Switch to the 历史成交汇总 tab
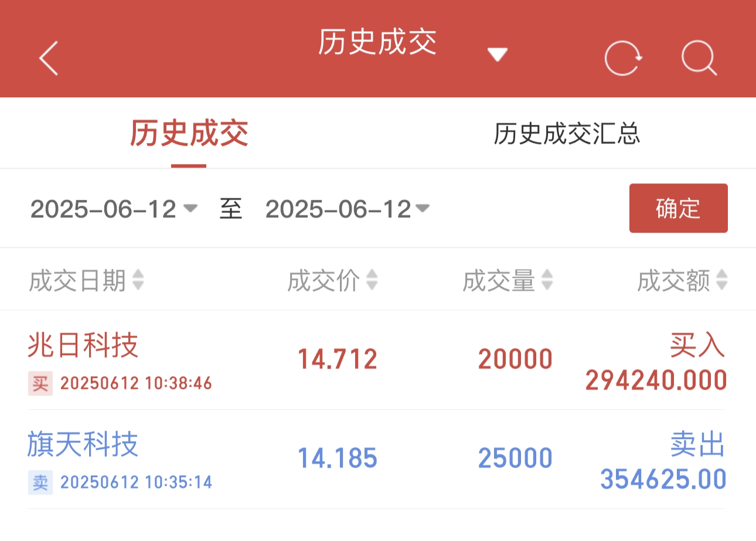756x541 pixels. (567, 134)
